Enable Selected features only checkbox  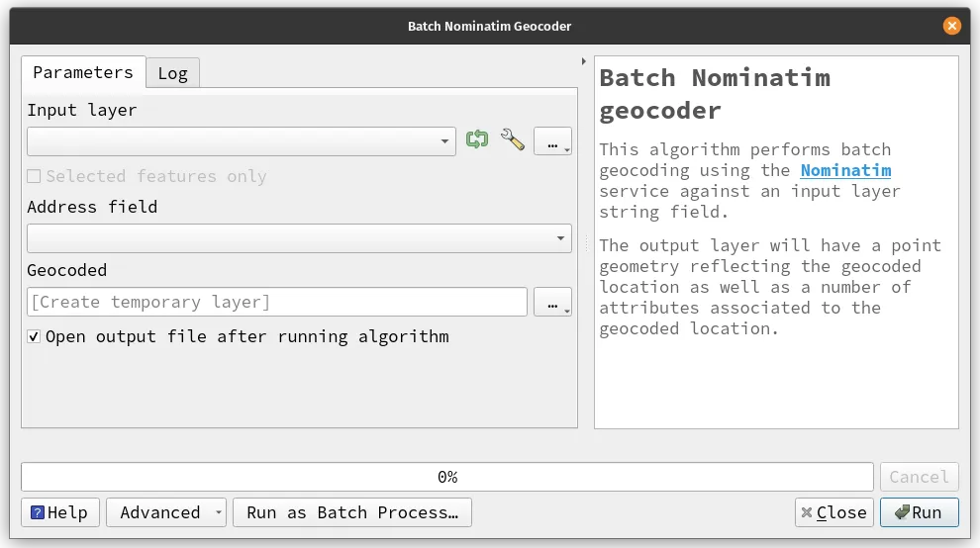point(34,176)
